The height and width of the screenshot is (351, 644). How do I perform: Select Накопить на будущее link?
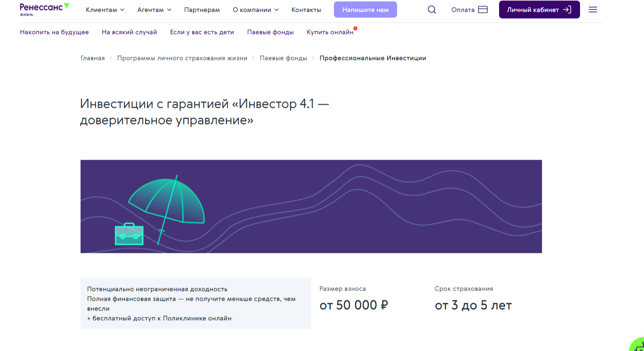54,32
